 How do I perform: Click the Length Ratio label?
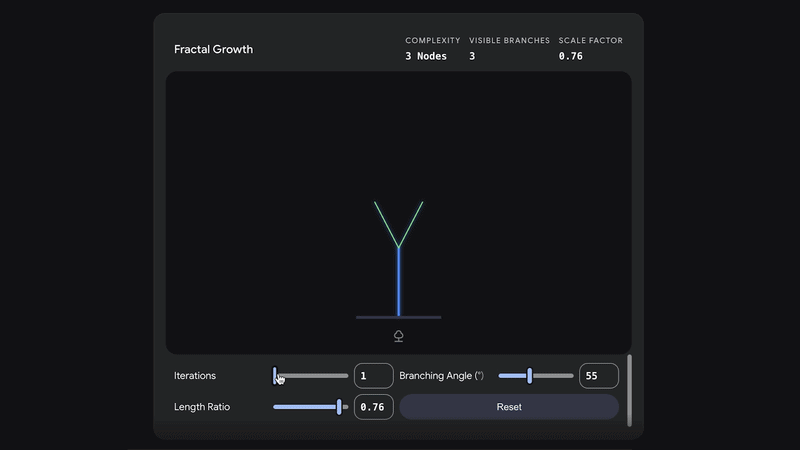tap(203, 407)
